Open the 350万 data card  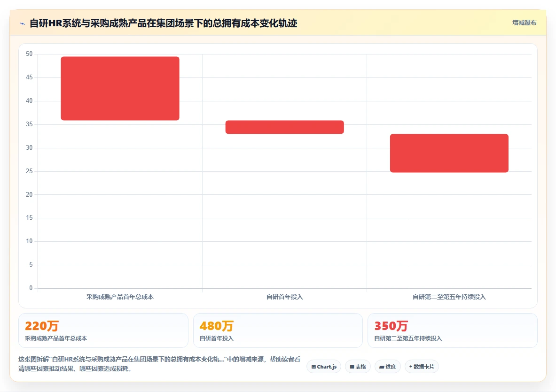coord(453,331)
